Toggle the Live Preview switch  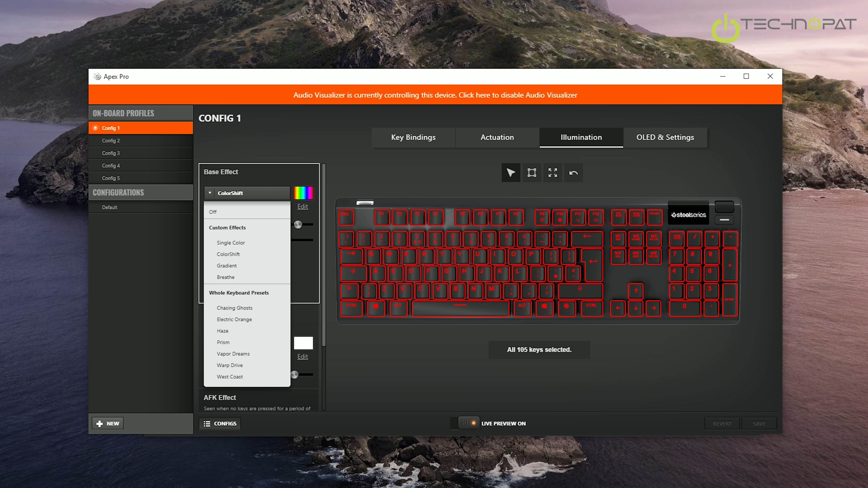pos(468,423)
